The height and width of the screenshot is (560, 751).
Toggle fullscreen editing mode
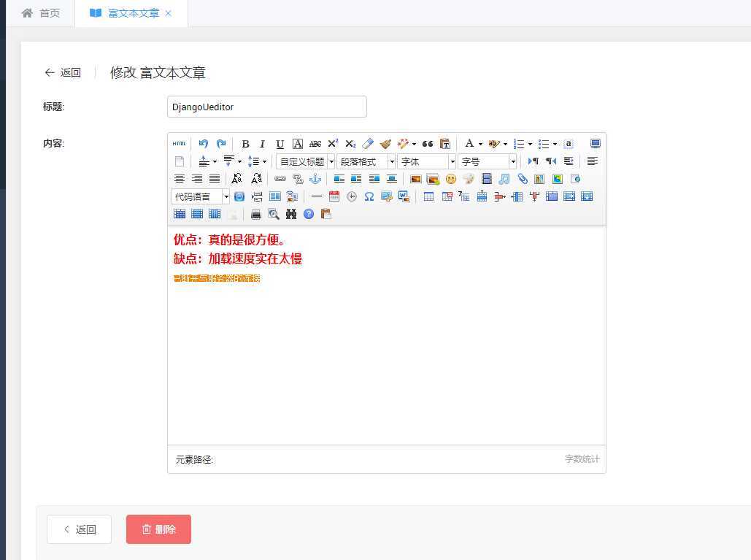coord(595,143)
